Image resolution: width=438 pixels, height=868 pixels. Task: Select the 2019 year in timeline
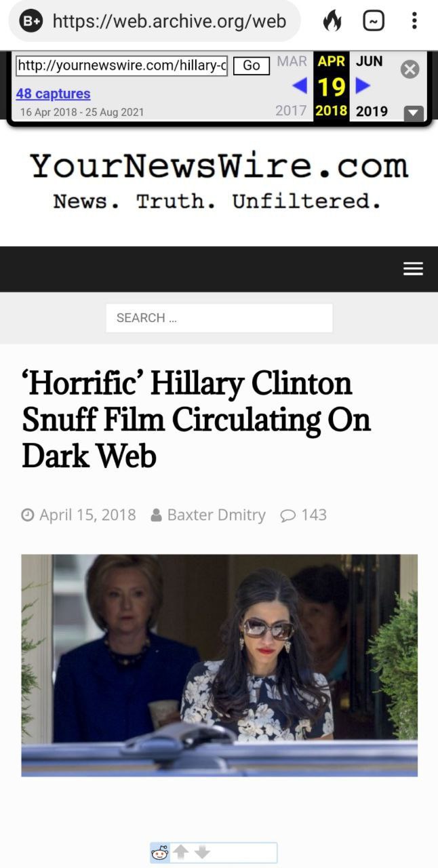tap(372, 111)
